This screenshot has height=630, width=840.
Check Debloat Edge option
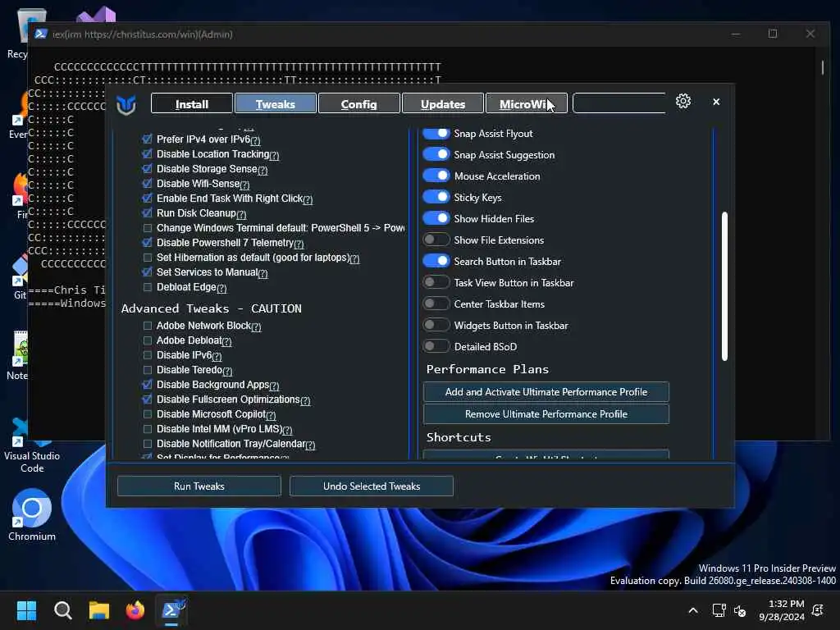[148, 287]
